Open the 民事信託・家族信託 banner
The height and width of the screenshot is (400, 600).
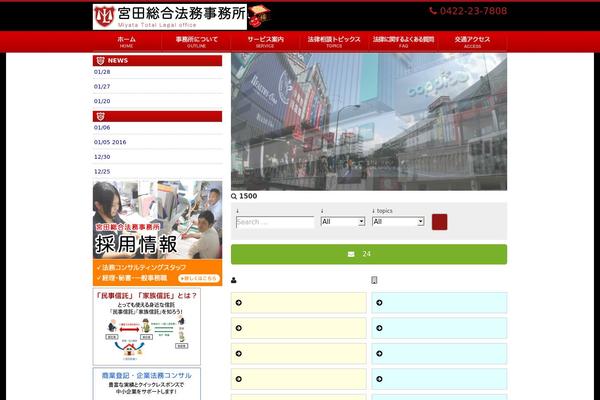pyautogui.click(x=147, y=327)
